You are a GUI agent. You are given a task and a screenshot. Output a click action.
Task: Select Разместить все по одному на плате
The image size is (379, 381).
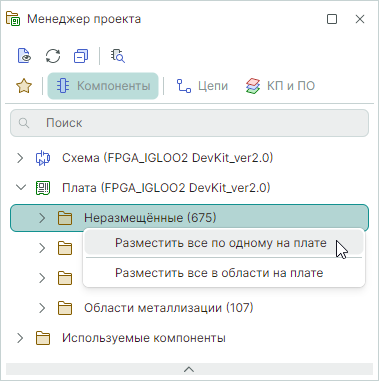(x=224, y=243)
